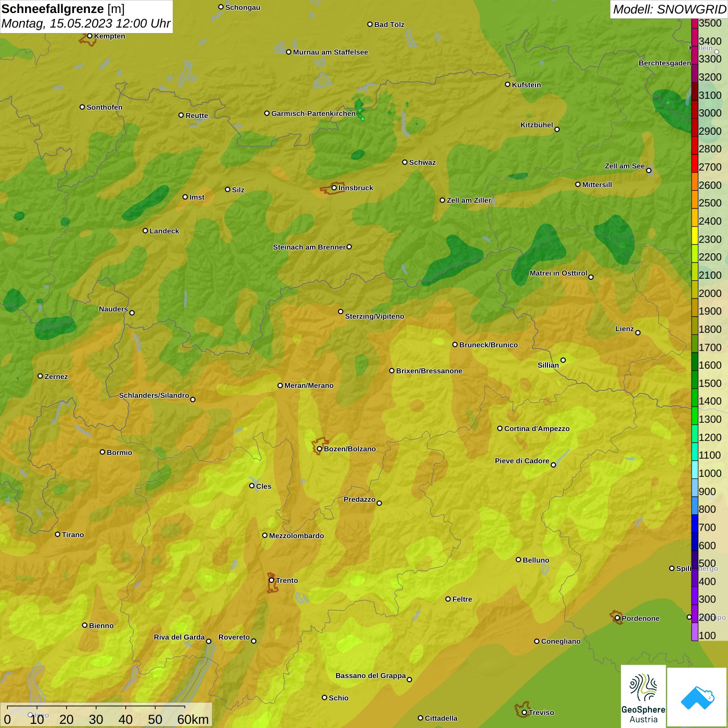
Task: Click the "Matrei in Osttirol" label
Action: 558,273
